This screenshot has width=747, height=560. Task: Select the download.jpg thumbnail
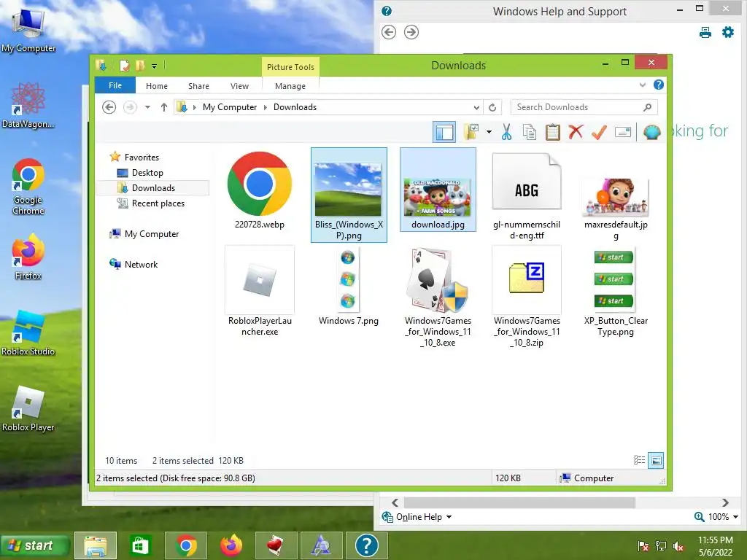pyautogui.click(x=438, y=190)
